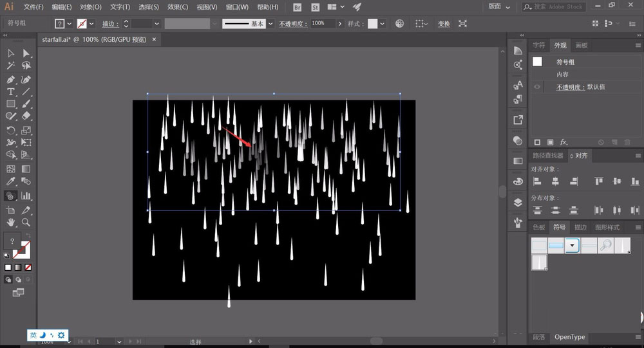Choose the Column Graph tool

click(26, 196)
